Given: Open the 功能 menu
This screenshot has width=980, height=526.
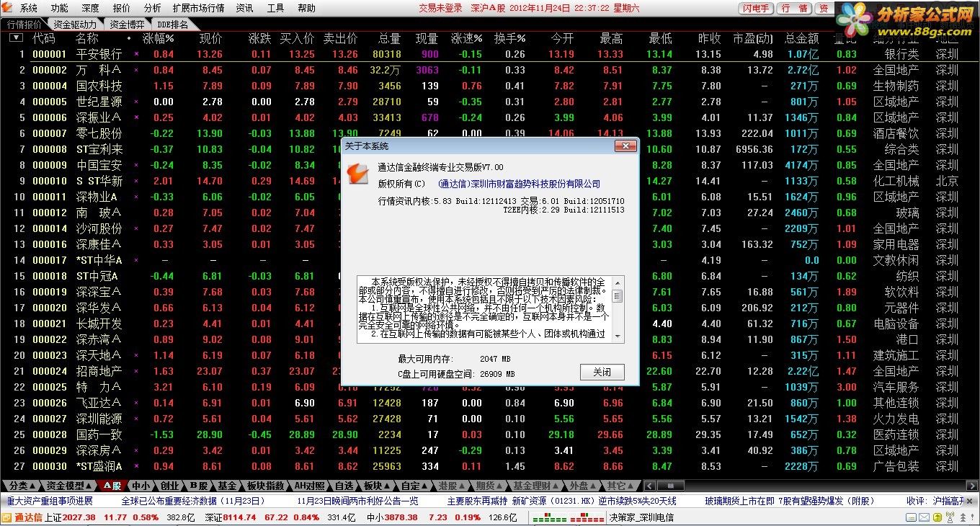Looking at the screenshot, I should (60, 9).
